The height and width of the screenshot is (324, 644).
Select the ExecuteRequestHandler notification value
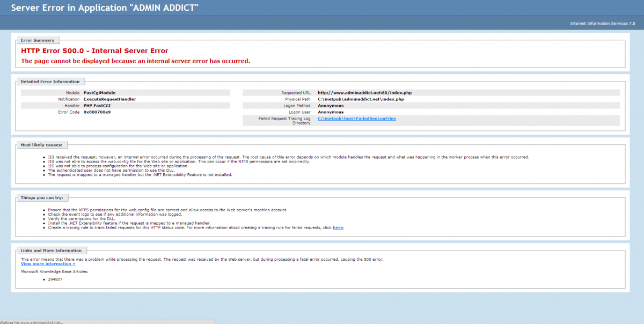point(109,99)
